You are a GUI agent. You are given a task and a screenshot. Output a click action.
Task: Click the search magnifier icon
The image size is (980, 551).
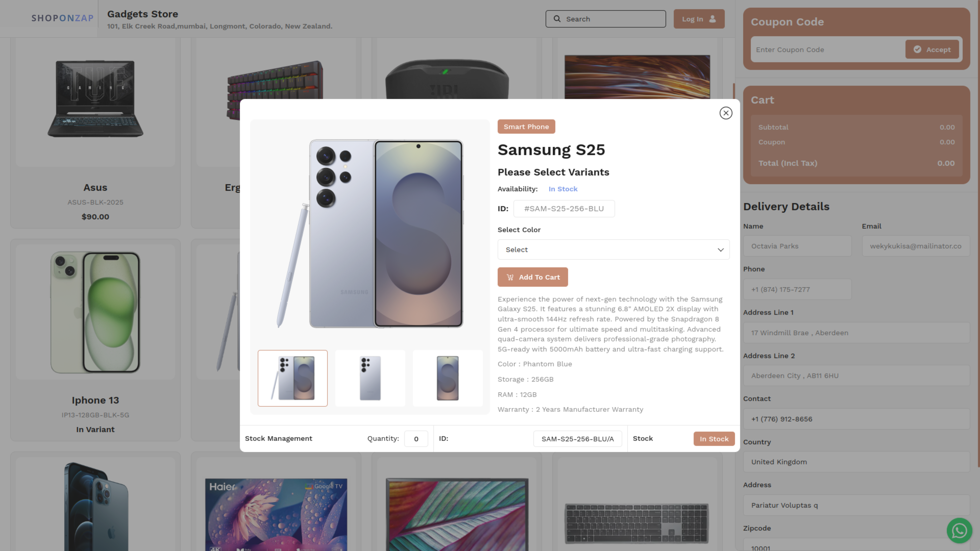[557, 19]
